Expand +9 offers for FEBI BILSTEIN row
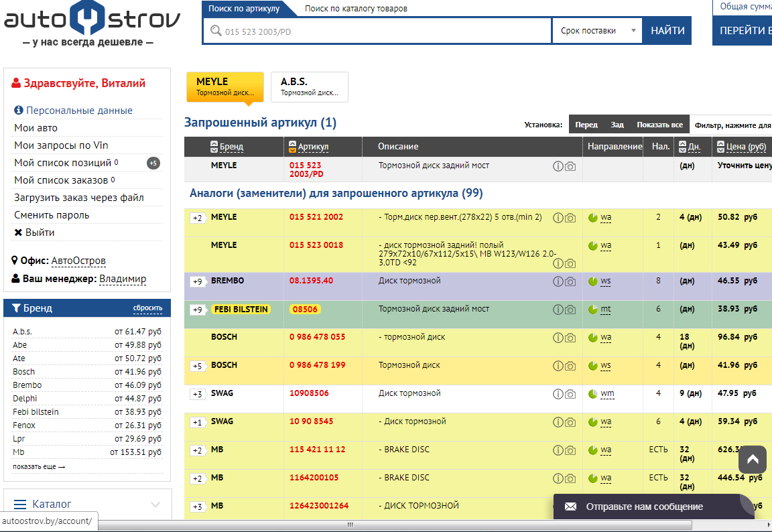772x532 pixels. coord(198,310)
